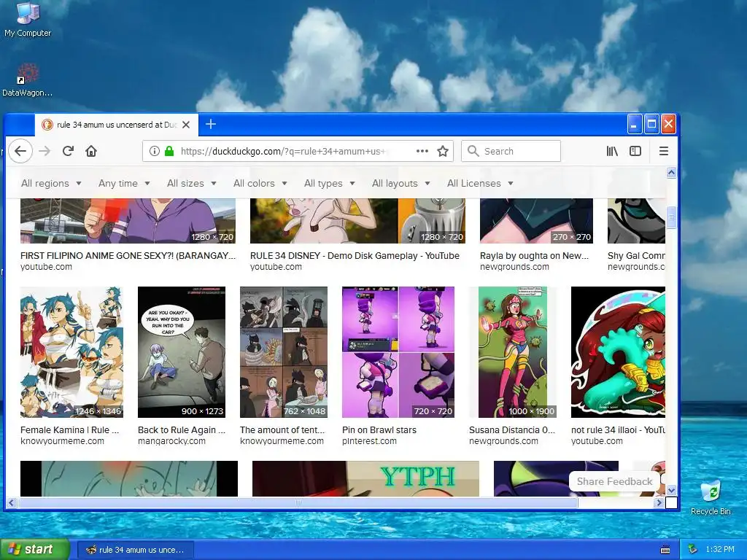The image size is (747, 560).
Task: Go back to the previous page
Action: [20, 152]
